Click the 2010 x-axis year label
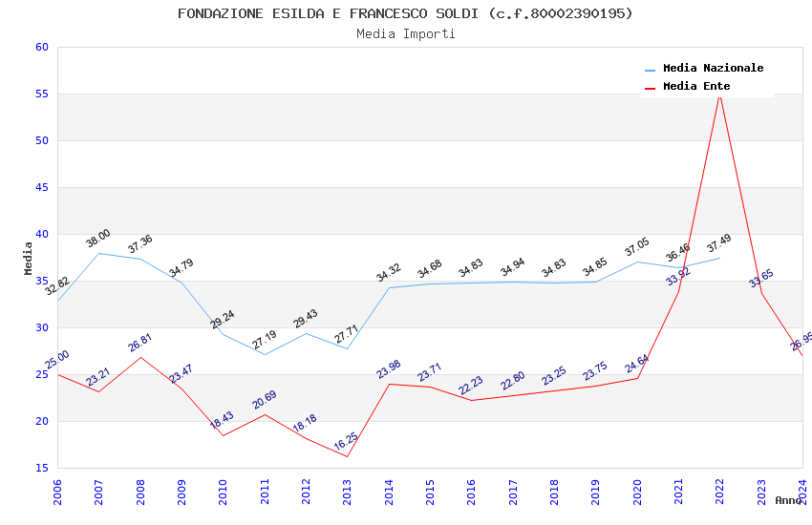This screenshot has width=812, height=525. click(x=223, y=492)
